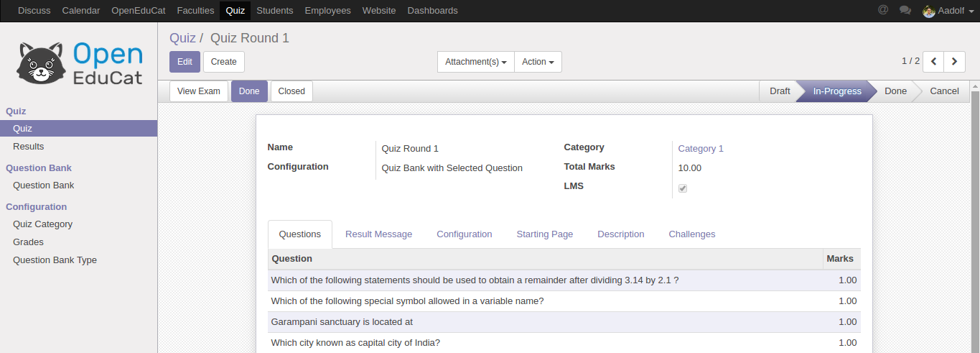The height and width of the screenshot is (353, 980).
Task: Open the Students menu
Action: [274, 11]
